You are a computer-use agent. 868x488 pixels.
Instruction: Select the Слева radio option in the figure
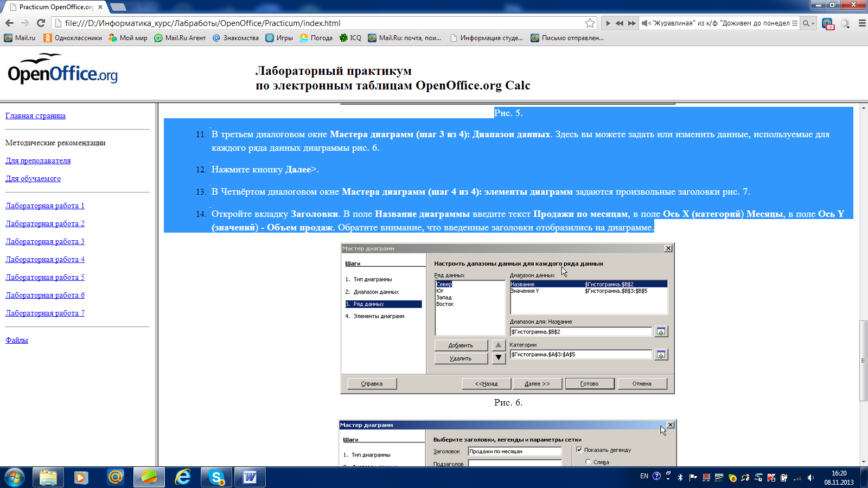[x=588, y=462]
